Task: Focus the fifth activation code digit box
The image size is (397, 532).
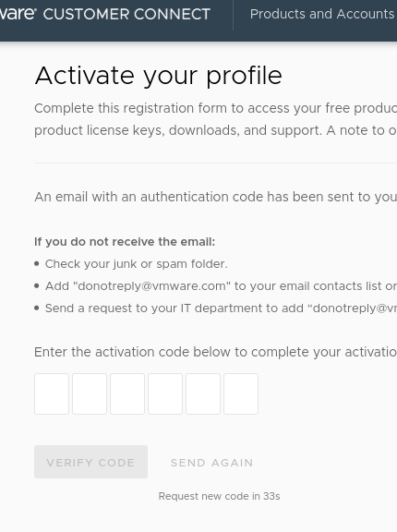Action: click(203, 393)
